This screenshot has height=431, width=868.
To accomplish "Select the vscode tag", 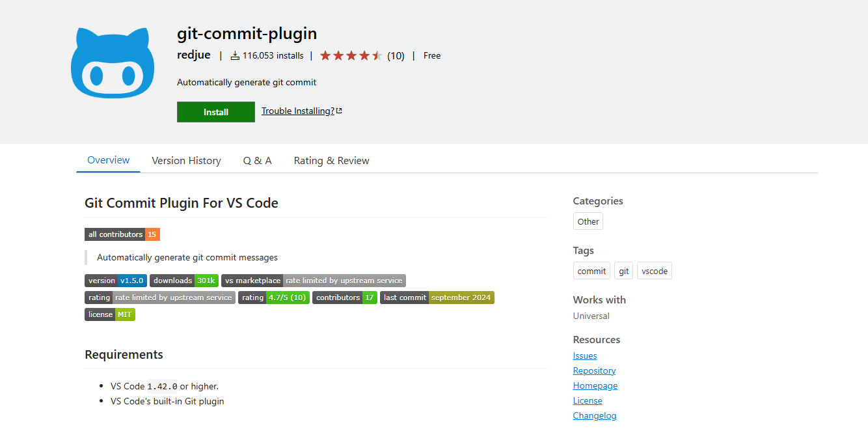I will [655, 271].
